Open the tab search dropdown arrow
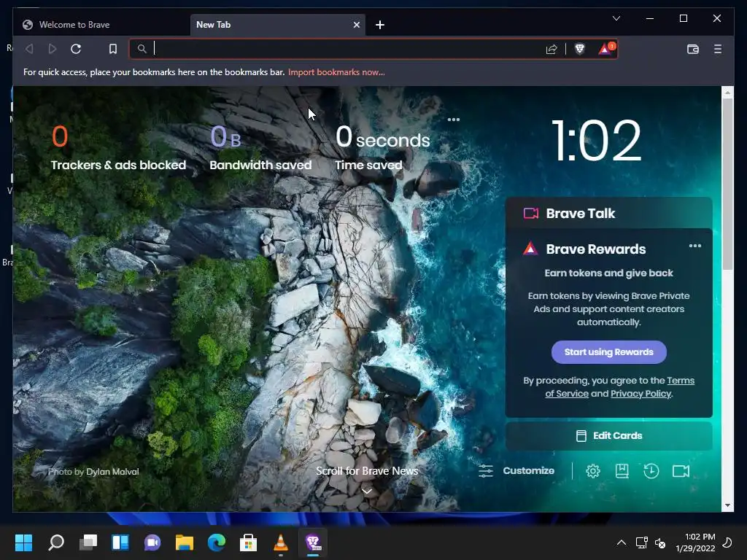Image resolution: width=747 pixels, height=560 pixels. coord(616,18)
